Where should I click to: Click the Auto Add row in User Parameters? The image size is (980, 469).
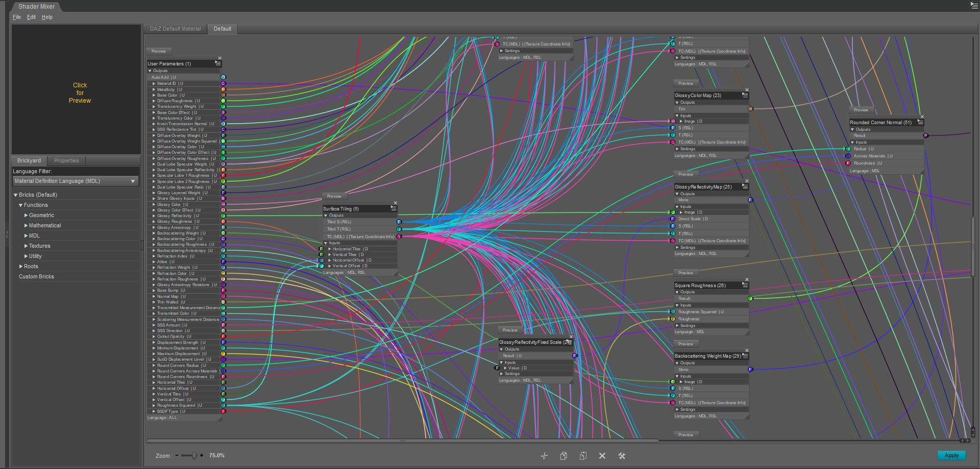[184, 77]
